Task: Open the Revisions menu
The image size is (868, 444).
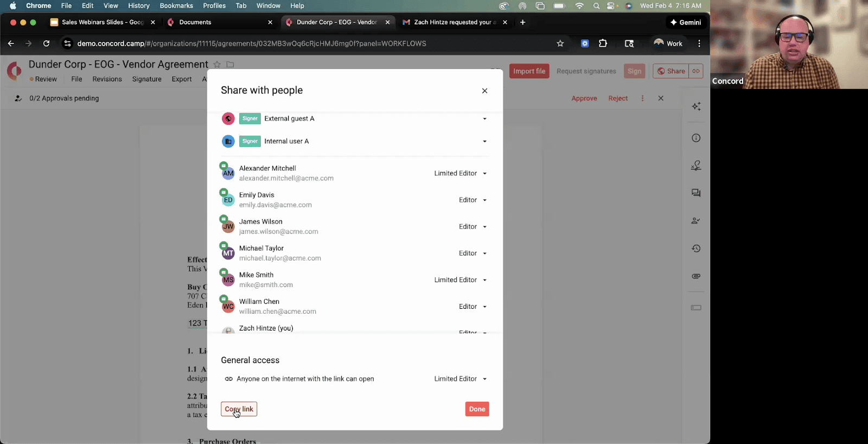Action: [107, 79]
